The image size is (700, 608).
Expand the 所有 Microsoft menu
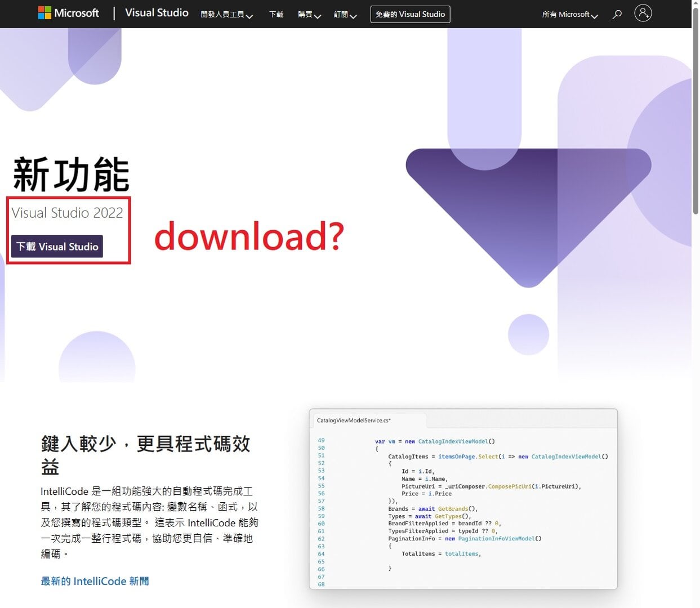click(570, 15)
